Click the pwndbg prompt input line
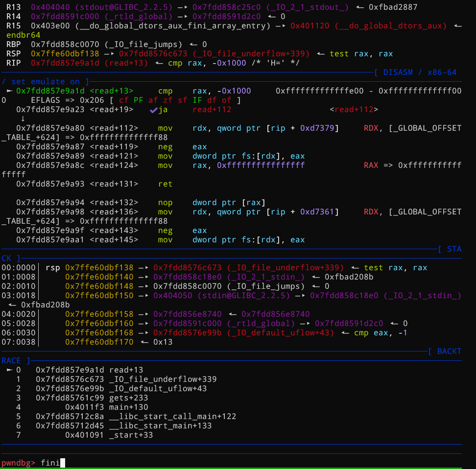The width and height of the screenshot is (476, 469). 231,463
